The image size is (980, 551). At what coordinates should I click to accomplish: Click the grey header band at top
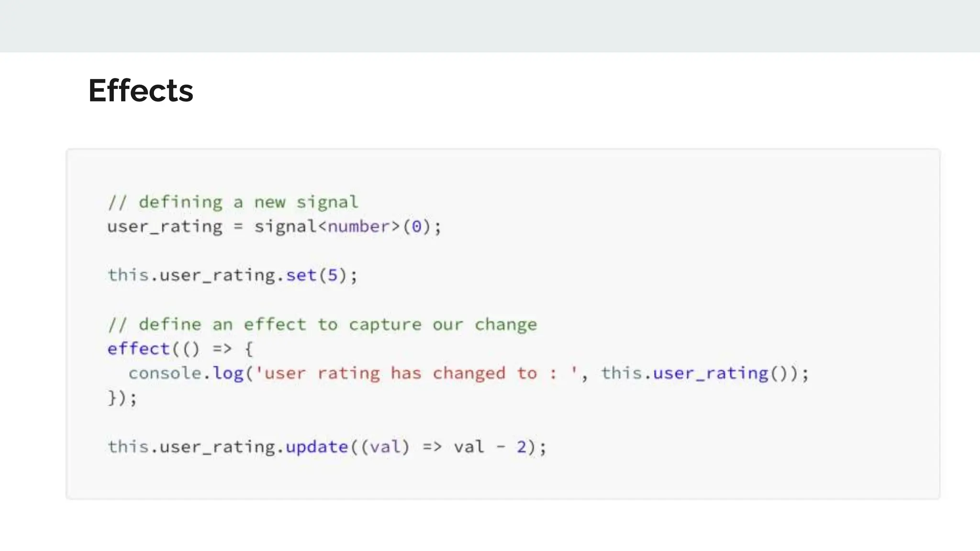pos(490,26)
